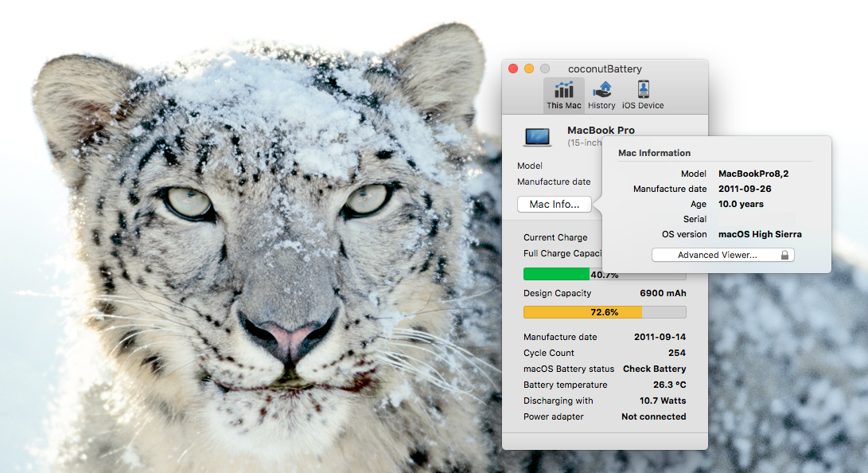Click the green current charge bar
Viewport: 868px width, 473px height.
557,274
